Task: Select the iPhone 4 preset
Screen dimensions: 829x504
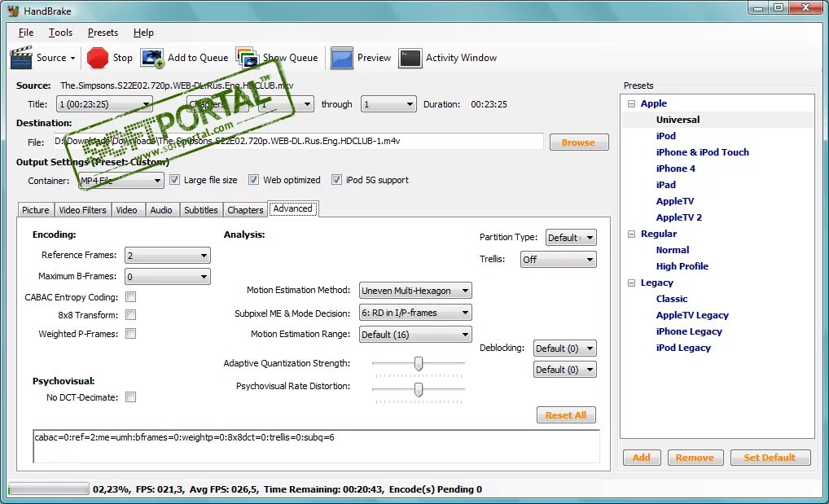Action: coord(676,169)
